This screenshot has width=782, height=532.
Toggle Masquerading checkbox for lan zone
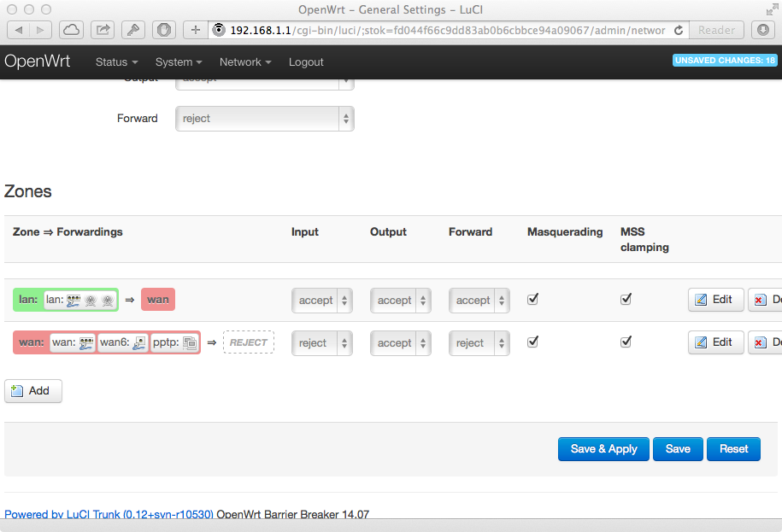pos(532,299)
